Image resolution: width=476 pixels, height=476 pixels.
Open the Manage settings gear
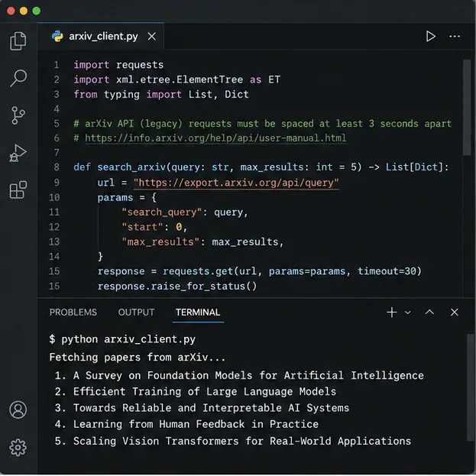pos(18,447)
